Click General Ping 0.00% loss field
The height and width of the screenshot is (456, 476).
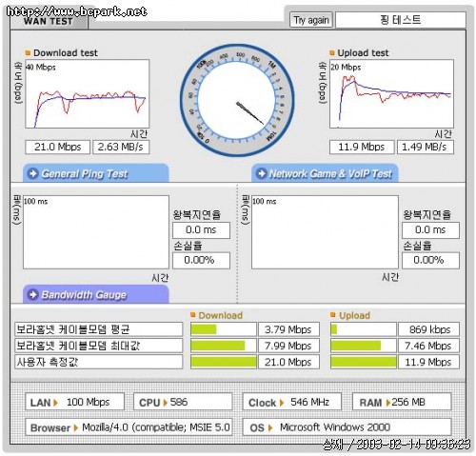(201, 261)
